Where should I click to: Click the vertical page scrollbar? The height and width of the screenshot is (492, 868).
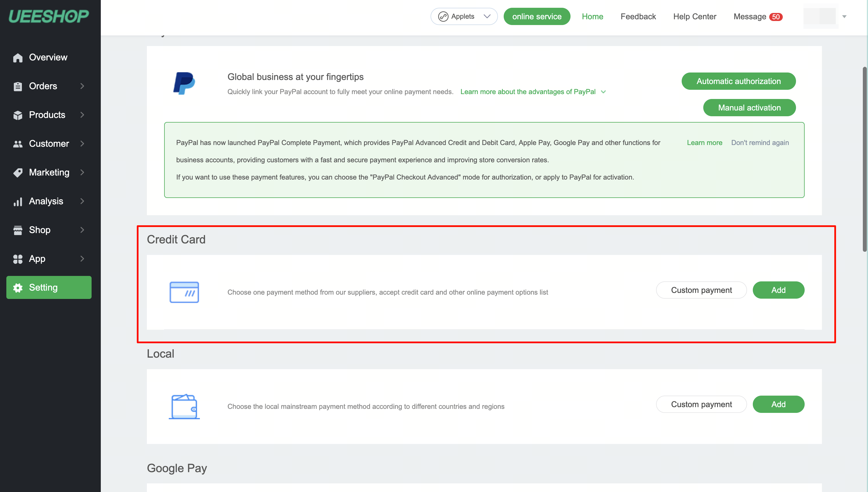[x=865, y=159]
